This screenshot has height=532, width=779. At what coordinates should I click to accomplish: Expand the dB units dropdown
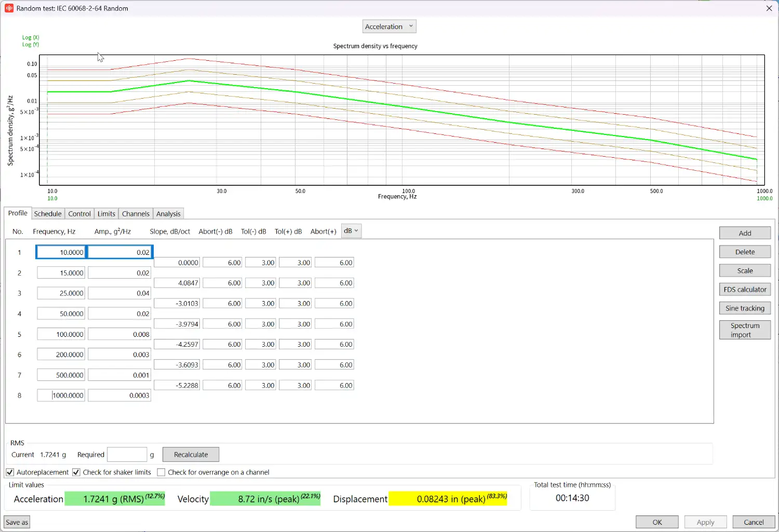(351, 231)
